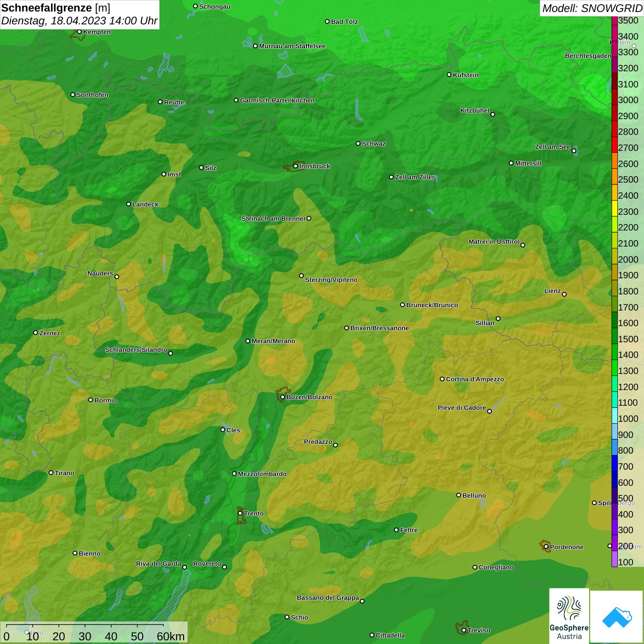This screenshot has height=644, width=644.
Task: Click the Predazzo label
Action: pyautogui.click(x=318, y=442)
